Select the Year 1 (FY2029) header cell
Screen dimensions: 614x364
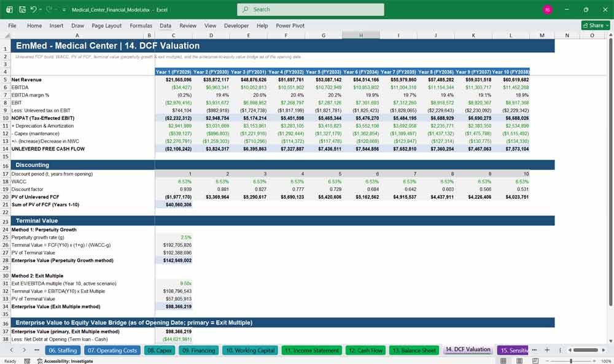click(x=174, y=72)
